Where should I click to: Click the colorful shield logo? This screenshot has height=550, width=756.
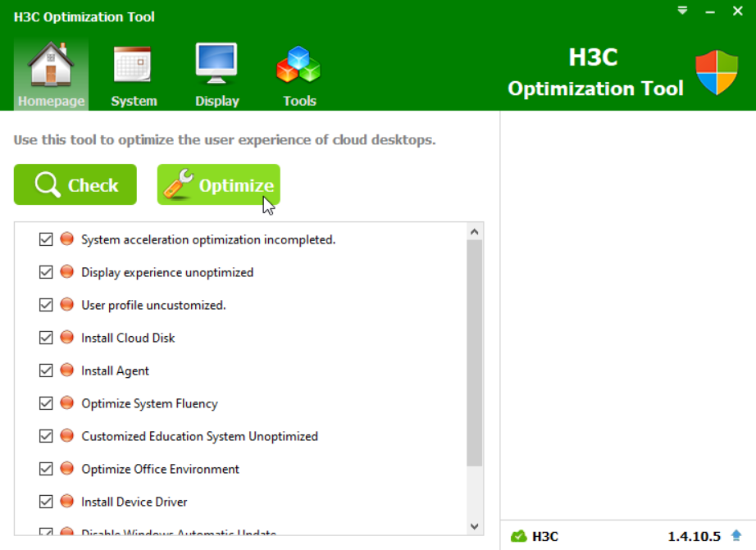point(717,72)
